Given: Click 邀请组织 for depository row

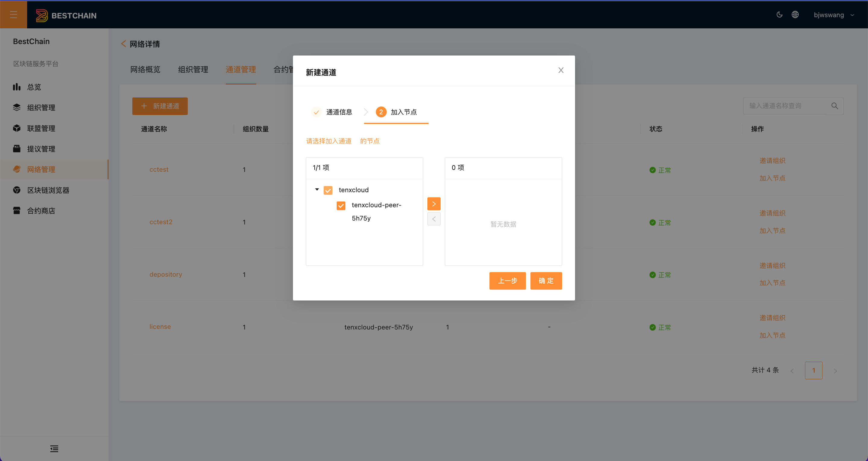Looking at the screenshot, I should point(772,266).
